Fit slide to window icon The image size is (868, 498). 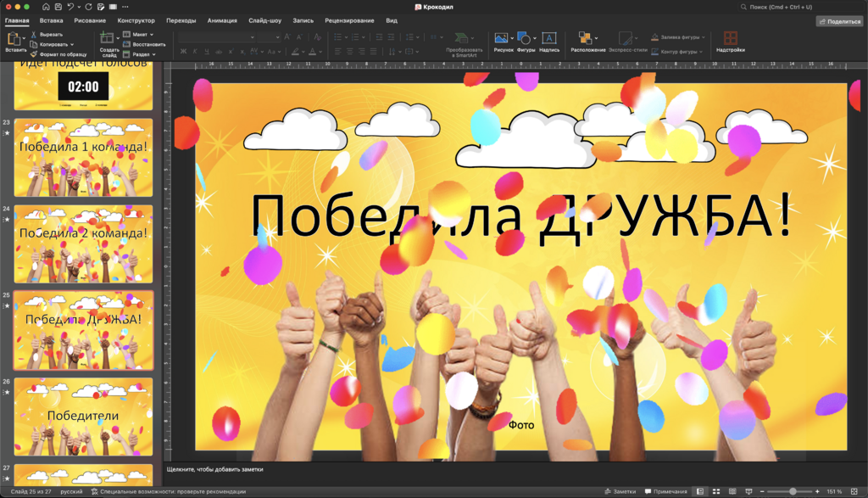(854, 491)
